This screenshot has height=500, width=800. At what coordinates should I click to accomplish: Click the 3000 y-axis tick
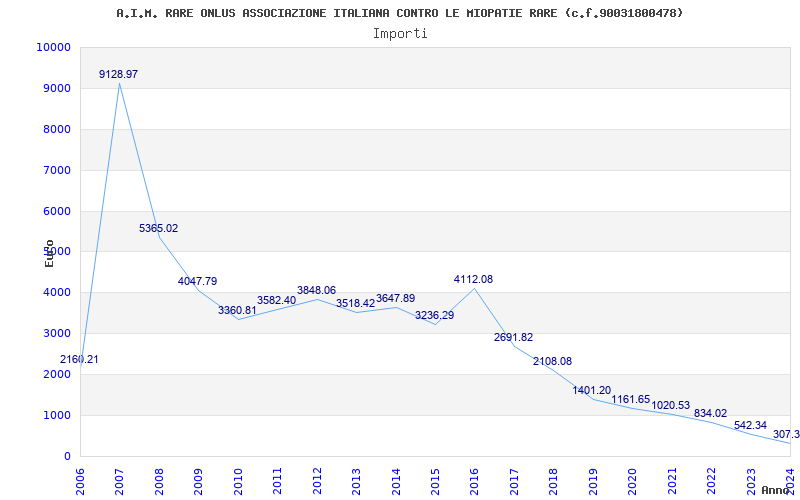tap(57, 334)
